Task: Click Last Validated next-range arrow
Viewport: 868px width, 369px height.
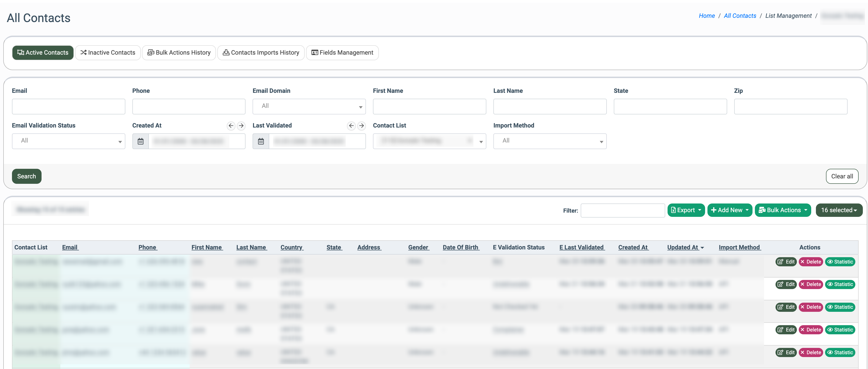Action: 361,126
